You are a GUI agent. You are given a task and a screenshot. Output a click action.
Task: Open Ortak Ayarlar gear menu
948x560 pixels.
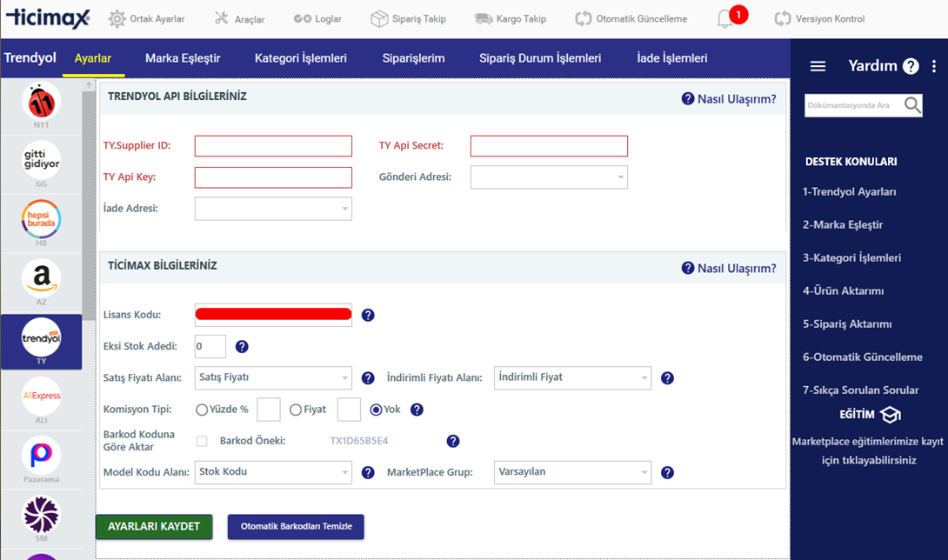pyautogui.click(x=146, y=19)
